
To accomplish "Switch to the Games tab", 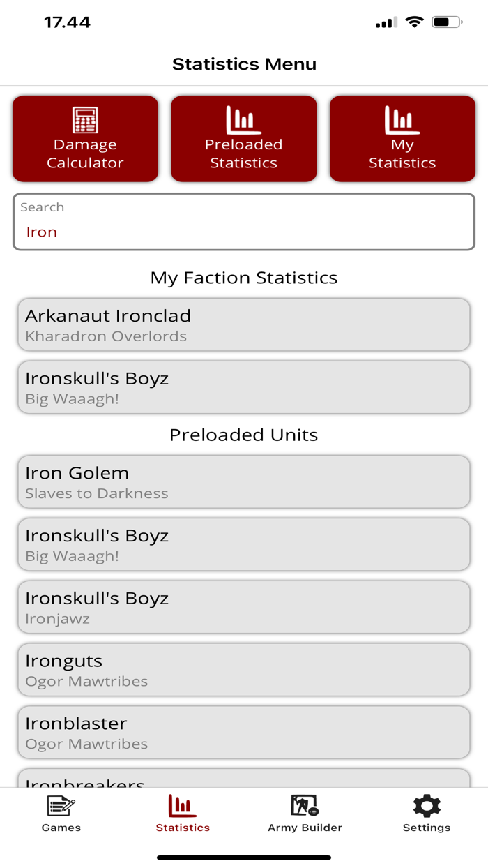I will (x=61, y=816).
